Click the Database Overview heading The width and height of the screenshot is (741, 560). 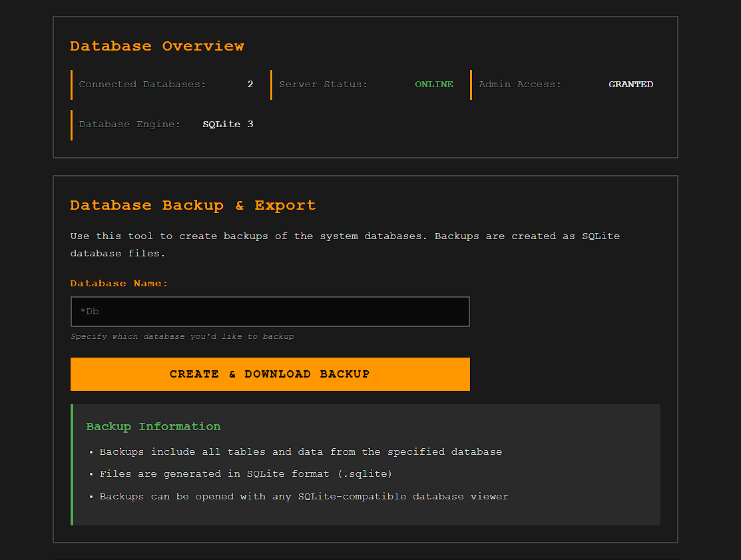(157, 46)
